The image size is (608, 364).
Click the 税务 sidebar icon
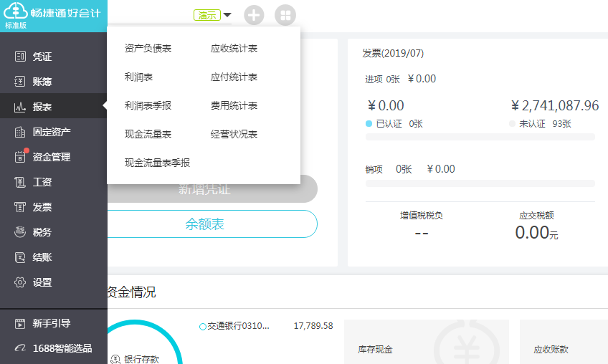[20, 232]
